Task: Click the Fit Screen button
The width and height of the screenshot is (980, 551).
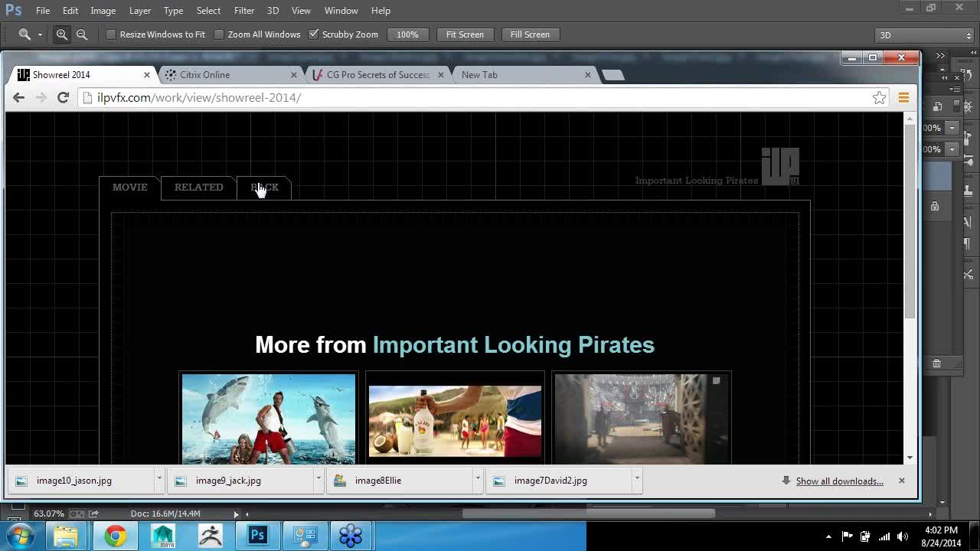Action: point(465,34)
